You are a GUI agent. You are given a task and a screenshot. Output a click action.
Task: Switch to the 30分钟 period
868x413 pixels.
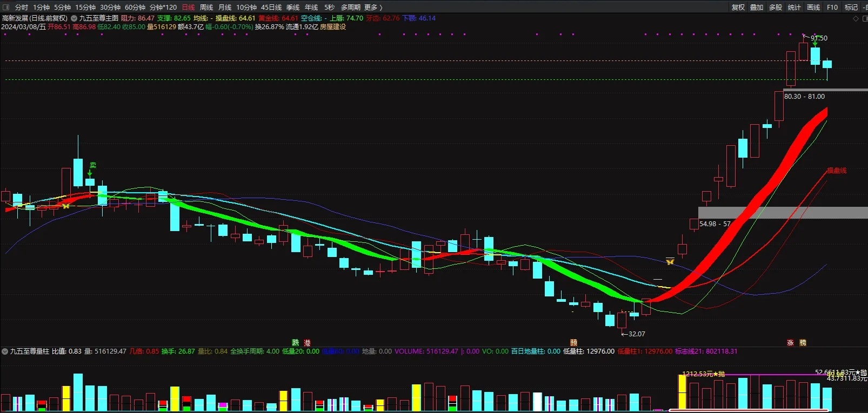[110, 7]
